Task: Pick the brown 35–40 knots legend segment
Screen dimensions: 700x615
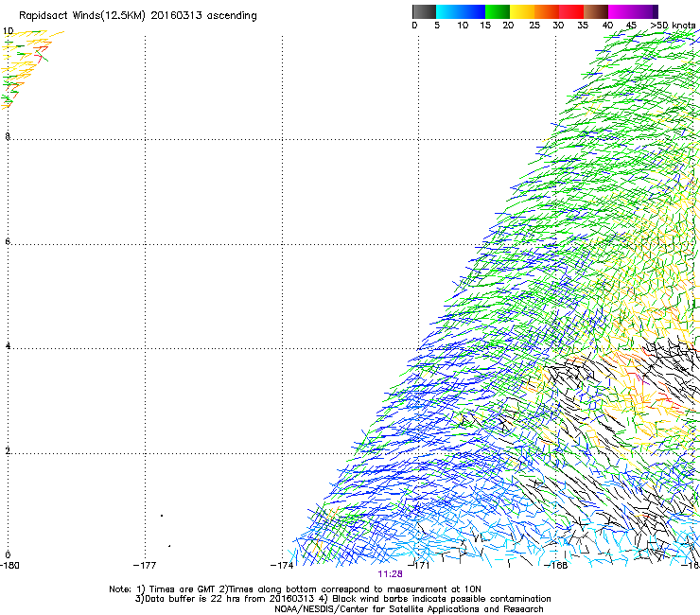Action: [596, 11]
